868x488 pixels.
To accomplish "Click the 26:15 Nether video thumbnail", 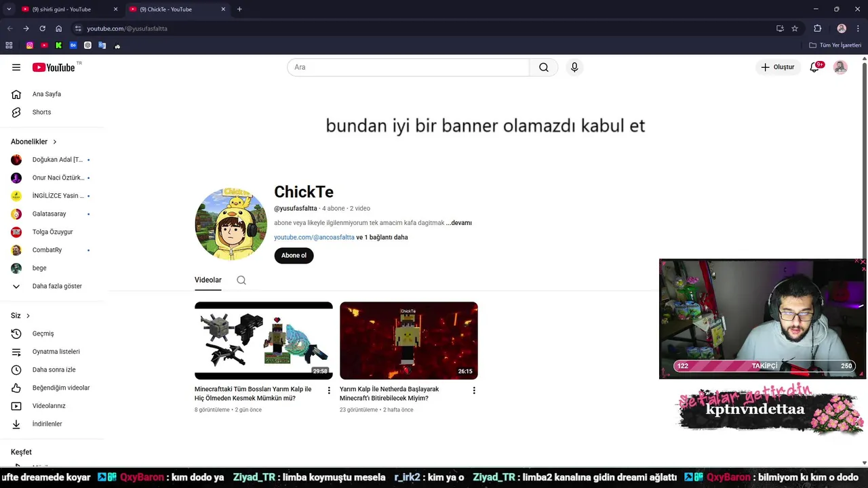I will tap(409, 340).
